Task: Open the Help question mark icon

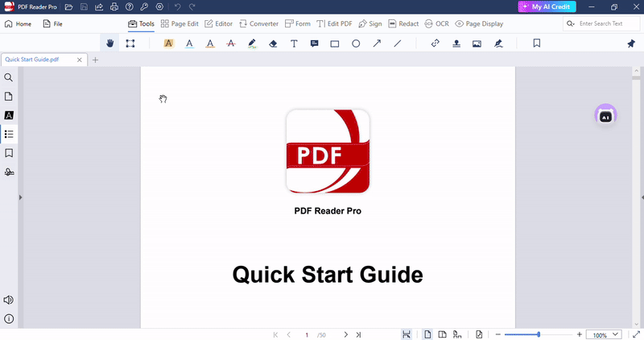Action: 130,7
